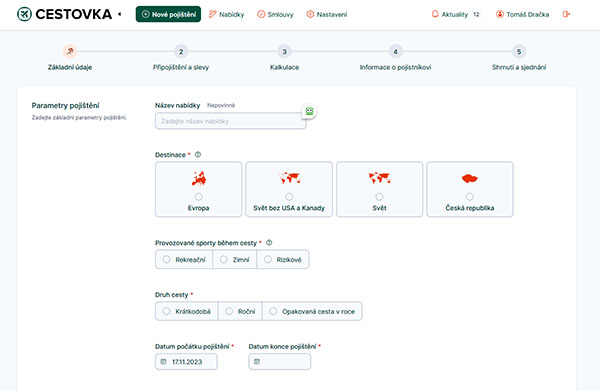The height and width of the screenshot is (391, 600).
Task: Open the Smlouvy menu item
Action: (x=275, y=14)
